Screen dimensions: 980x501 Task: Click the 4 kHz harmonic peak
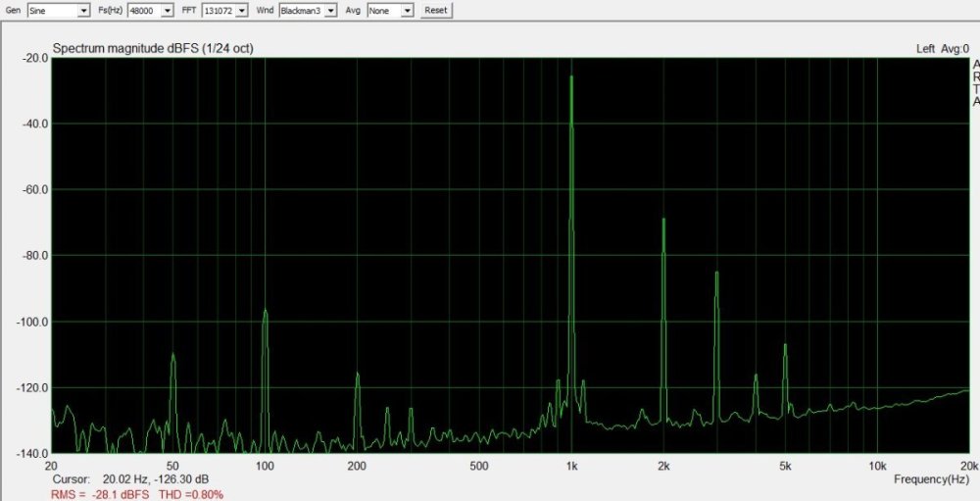[756, 376]
